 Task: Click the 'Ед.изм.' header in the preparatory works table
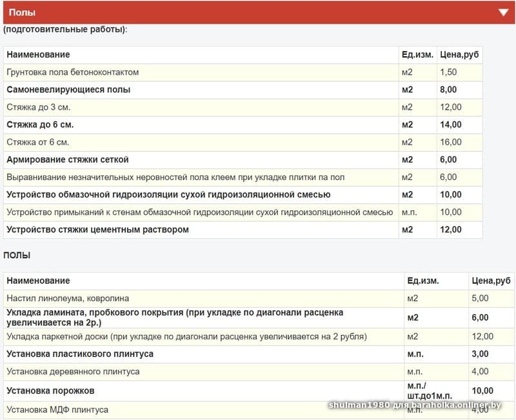point(417,55)
